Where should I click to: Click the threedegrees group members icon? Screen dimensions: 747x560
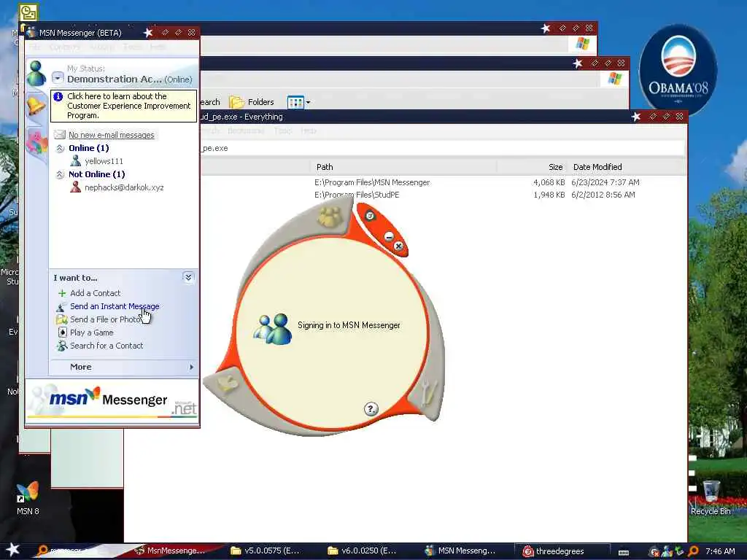[330, 217]
